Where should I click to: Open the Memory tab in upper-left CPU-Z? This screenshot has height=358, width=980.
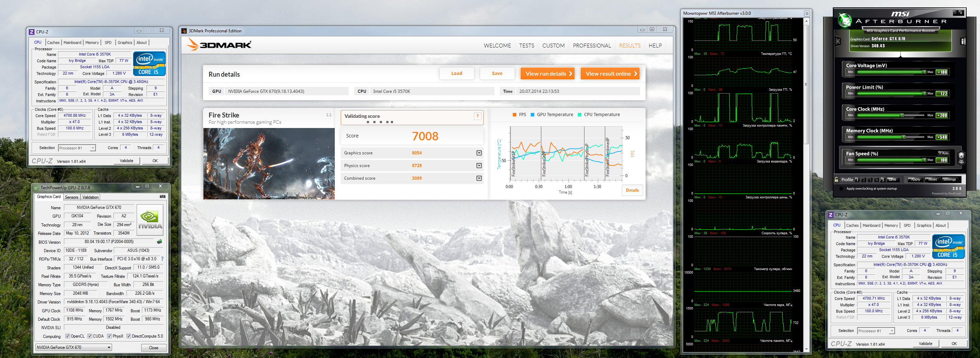[92, 43]
